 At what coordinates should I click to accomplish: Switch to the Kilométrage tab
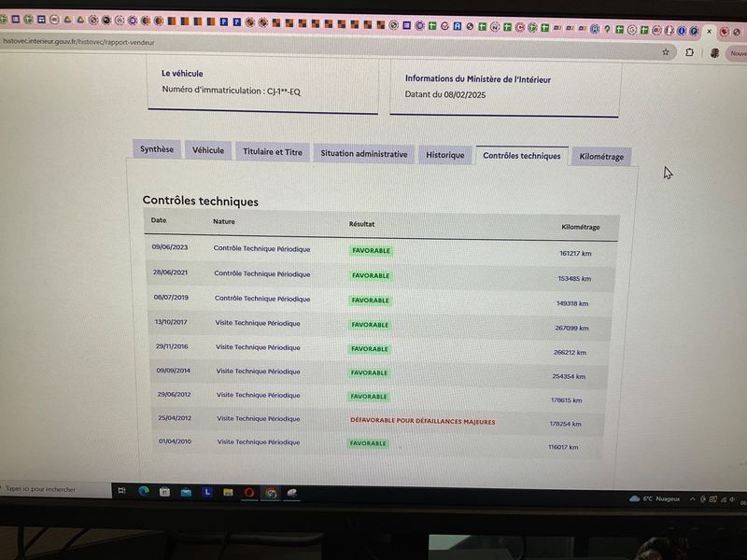601,157
